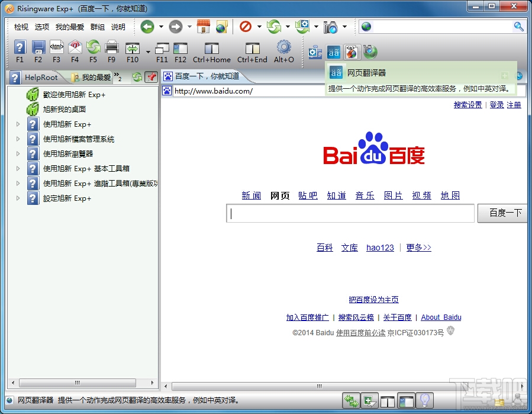Click the F2 save disk icon
Screen dimensions: 532x414
38,47
